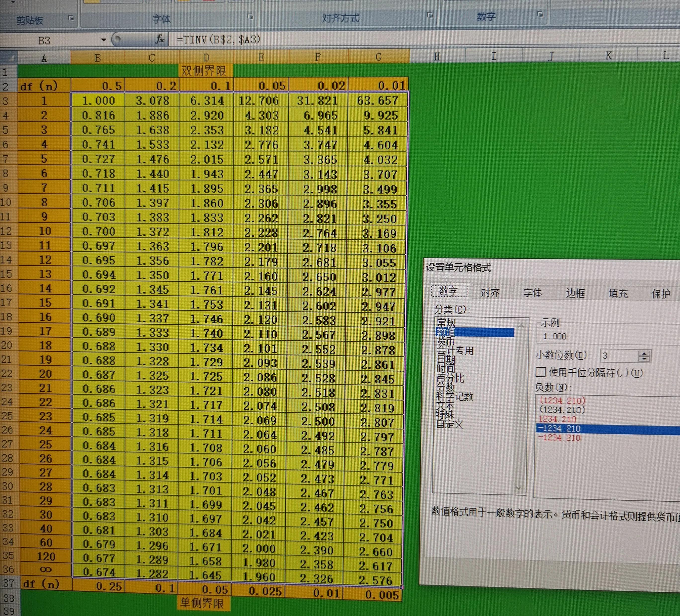Open the 填充 tab in format dialog

[x=618, y=293]
